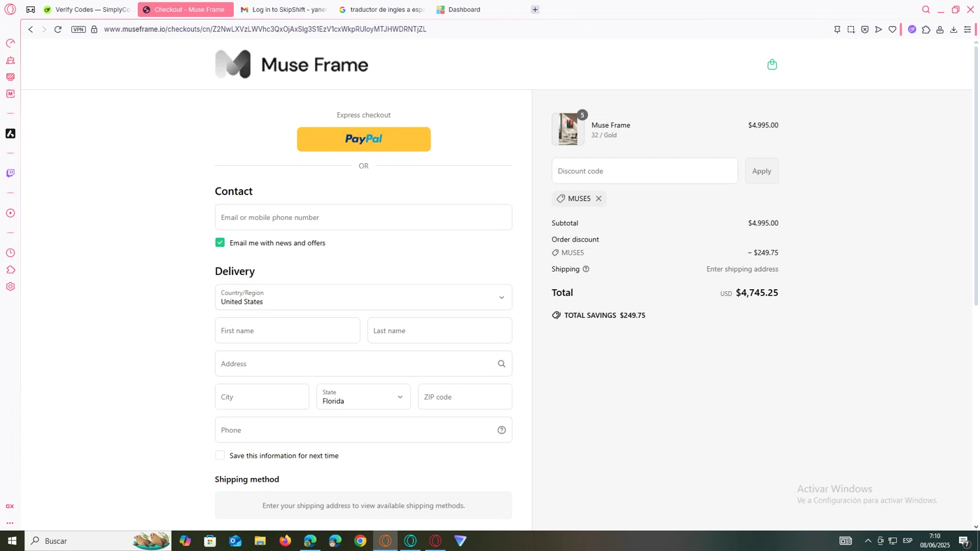
Task: Open the ad blocker shield icon
Action: click(864, 29)
